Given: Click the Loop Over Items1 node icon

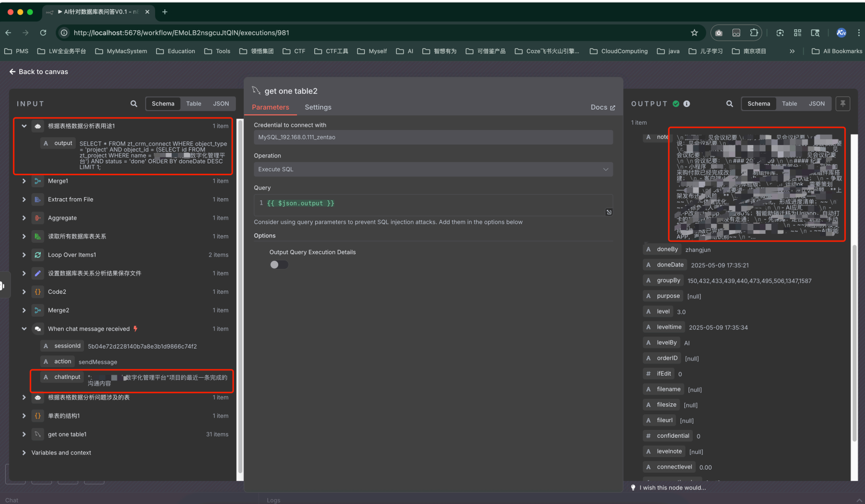Looking at the screenshot, I should coord(38,255).
